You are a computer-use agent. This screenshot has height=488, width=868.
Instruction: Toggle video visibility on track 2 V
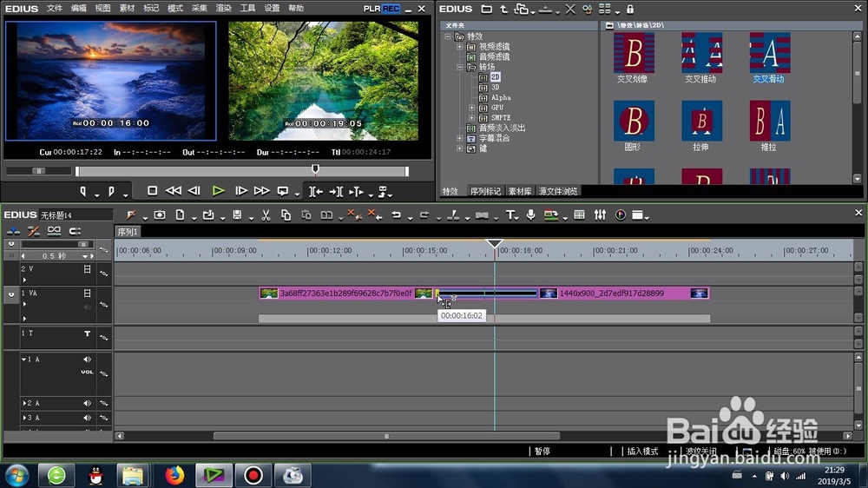pyautogui.click(x=87, y=269)
